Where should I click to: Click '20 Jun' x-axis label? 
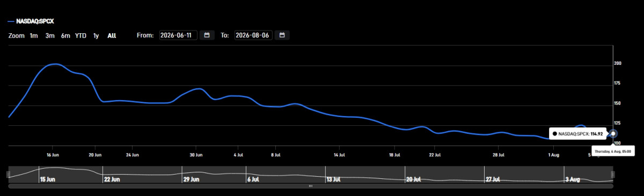[x=95, y=155]
